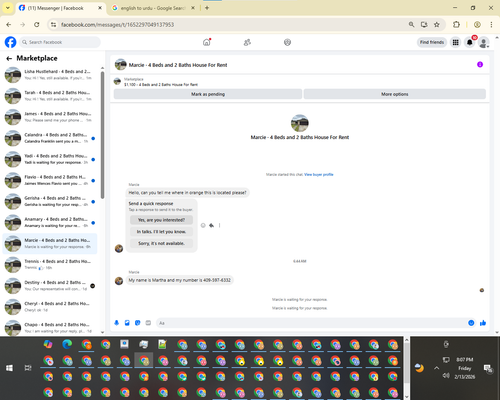Open Chrome extensions puzzle icon
Screen dimensions: 500x400
point(456,25)
